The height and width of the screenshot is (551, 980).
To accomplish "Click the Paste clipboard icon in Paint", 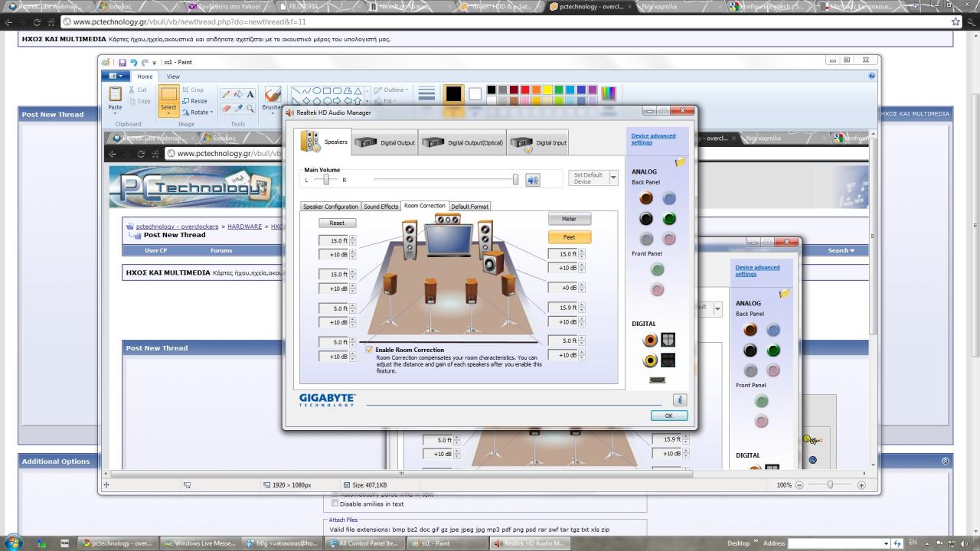I will [x=115, y=94].
